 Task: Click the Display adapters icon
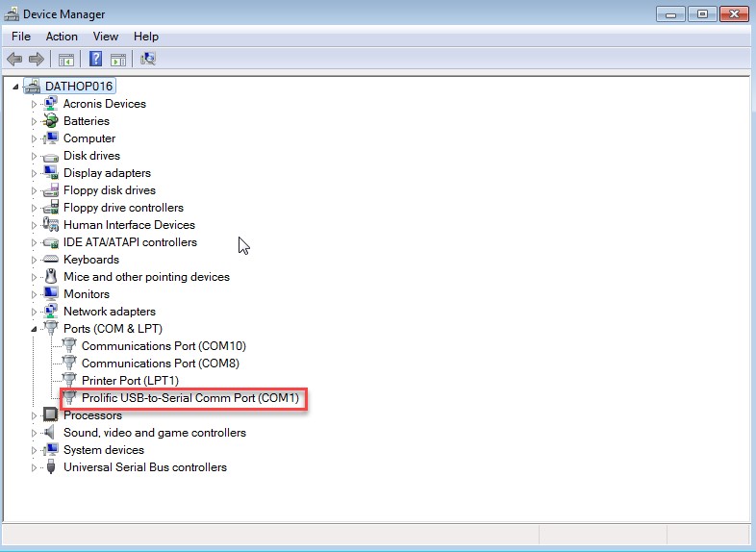[51, 172]
